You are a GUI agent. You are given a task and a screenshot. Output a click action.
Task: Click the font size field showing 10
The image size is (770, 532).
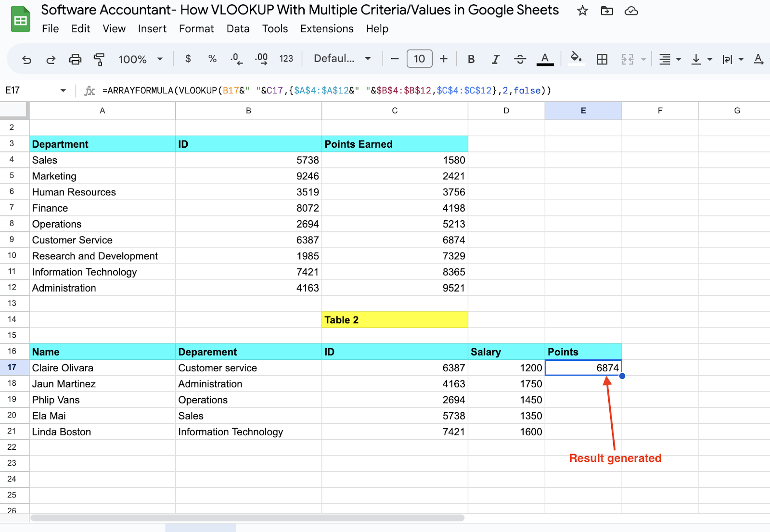(x=420, y=59)
